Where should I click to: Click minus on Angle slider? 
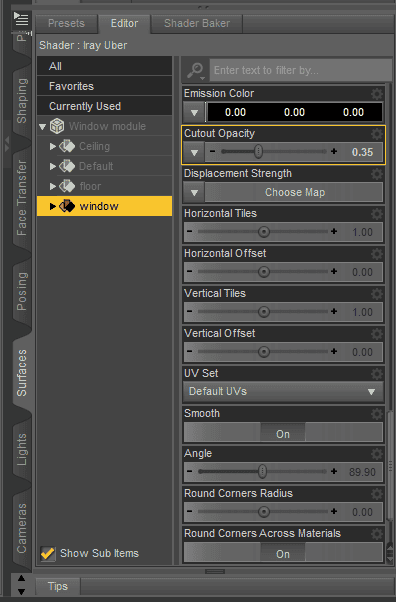[189, 471]
